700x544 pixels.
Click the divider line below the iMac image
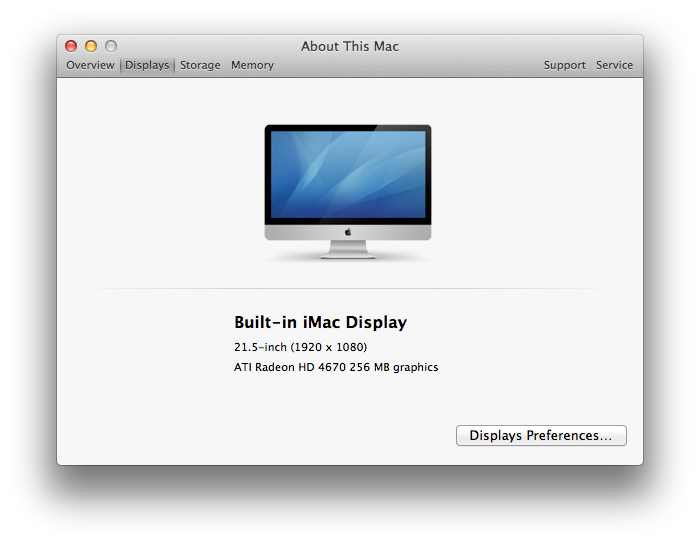[348, 289]
